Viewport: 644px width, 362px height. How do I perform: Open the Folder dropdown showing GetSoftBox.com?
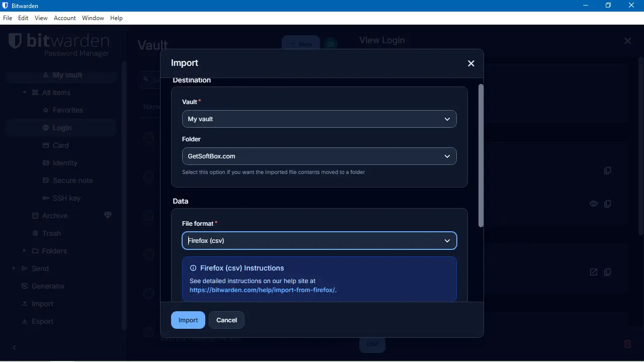[x=319, y=156]
